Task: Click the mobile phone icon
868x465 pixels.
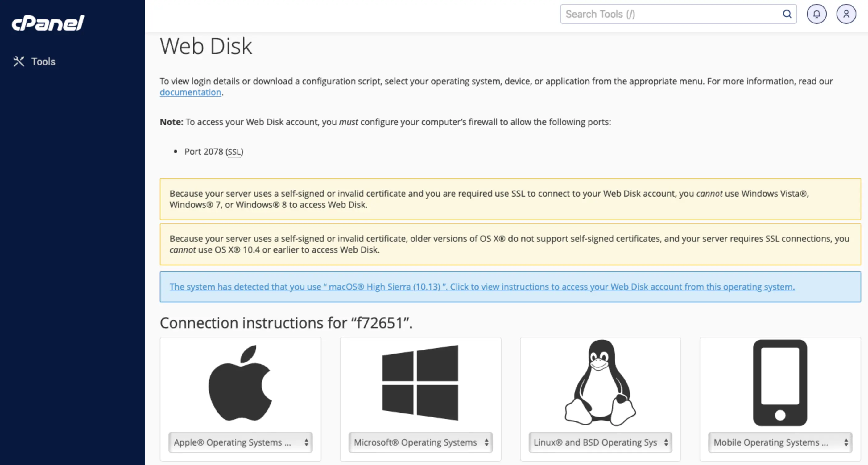Action: pos(780,383)
